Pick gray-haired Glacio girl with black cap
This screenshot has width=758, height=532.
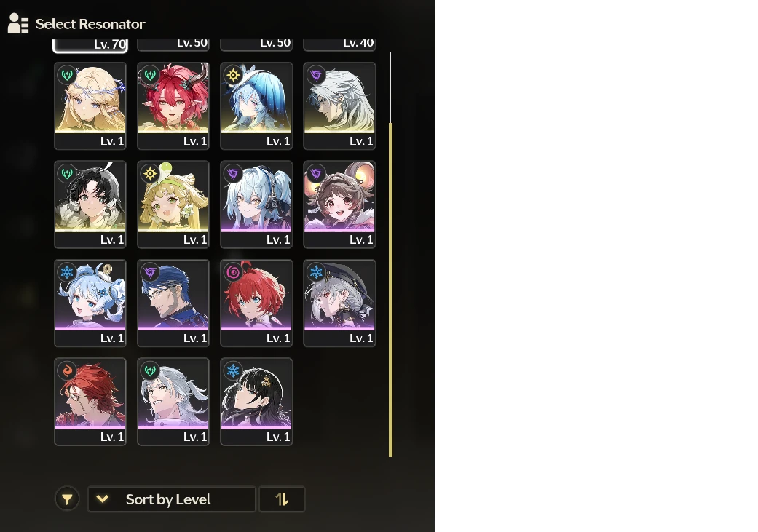click(x=339, y=303)
